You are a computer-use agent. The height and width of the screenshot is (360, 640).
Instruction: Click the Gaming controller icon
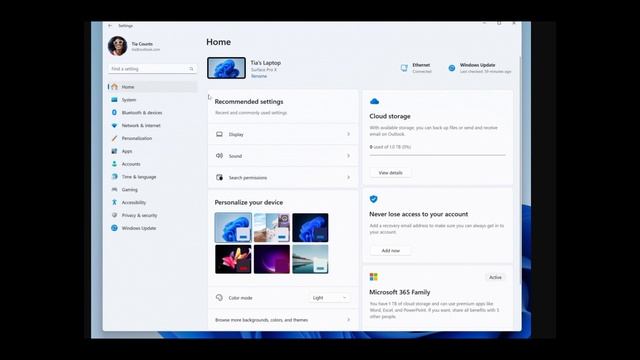(x=114, y=190)
